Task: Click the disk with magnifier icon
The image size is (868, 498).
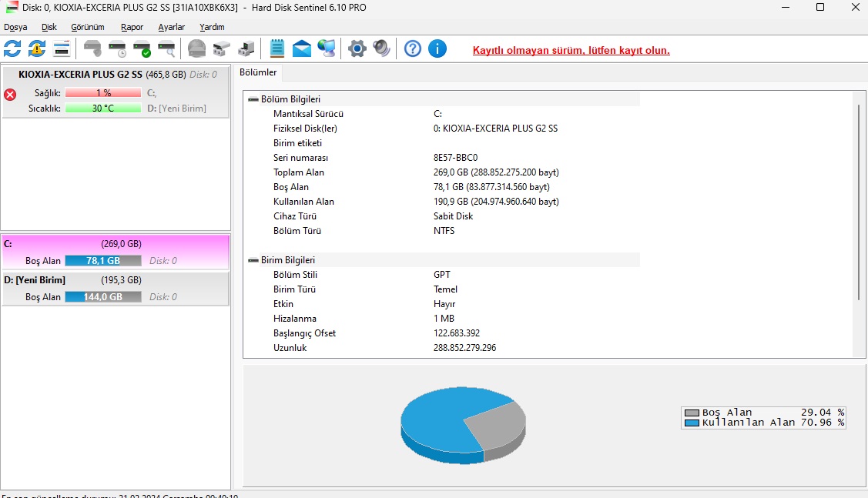Action: (x=166, y=48)
